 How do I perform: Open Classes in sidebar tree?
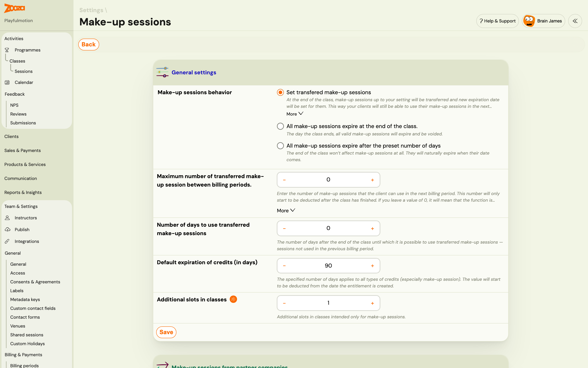[17, 61]
